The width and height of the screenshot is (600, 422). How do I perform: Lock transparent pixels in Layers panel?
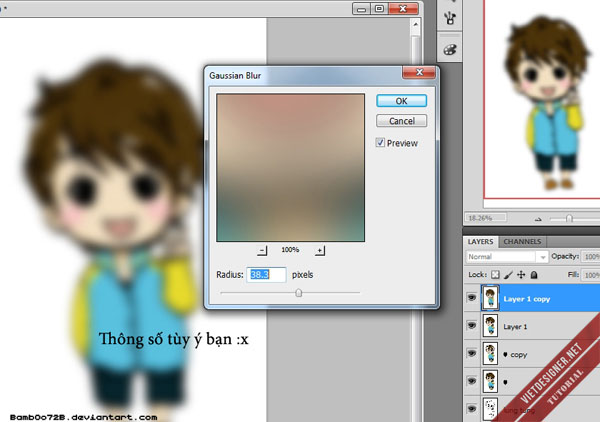click(495, 275)
